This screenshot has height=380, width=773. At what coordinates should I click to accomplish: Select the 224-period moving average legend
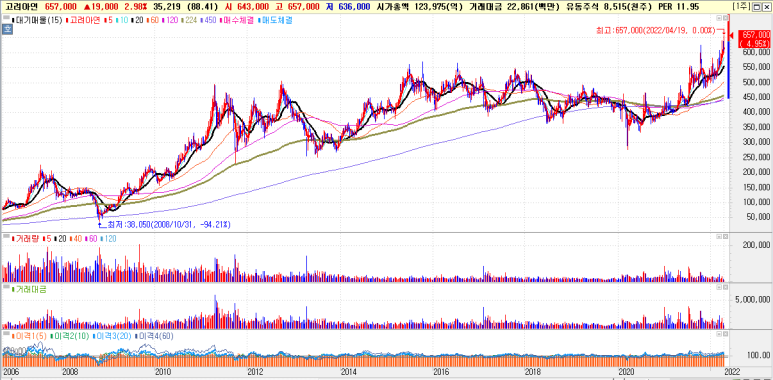[189, 20]
